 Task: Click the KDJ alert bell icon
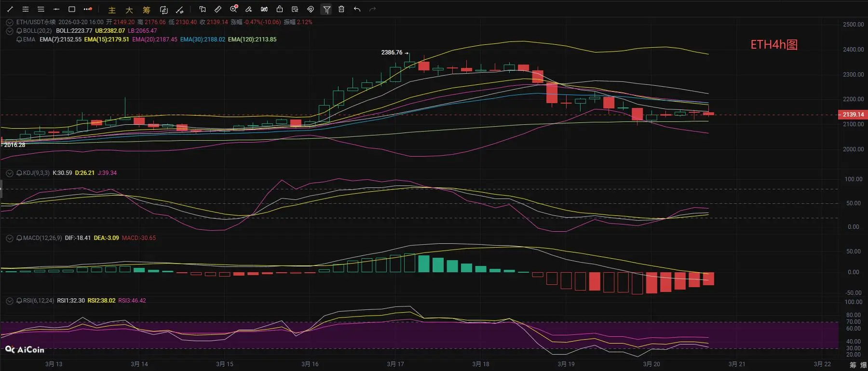click(x=19, y=173)
